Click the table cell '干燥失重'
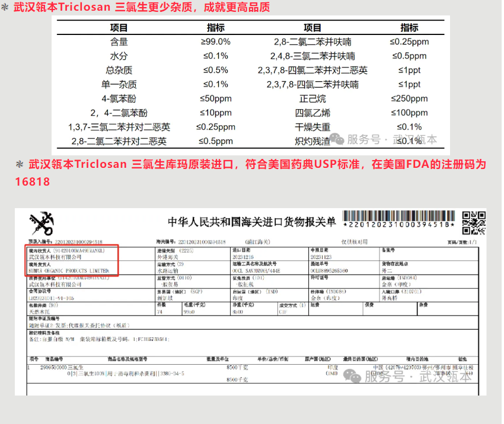The height and width of the screenshot is (424, 504). click(312, 127)
